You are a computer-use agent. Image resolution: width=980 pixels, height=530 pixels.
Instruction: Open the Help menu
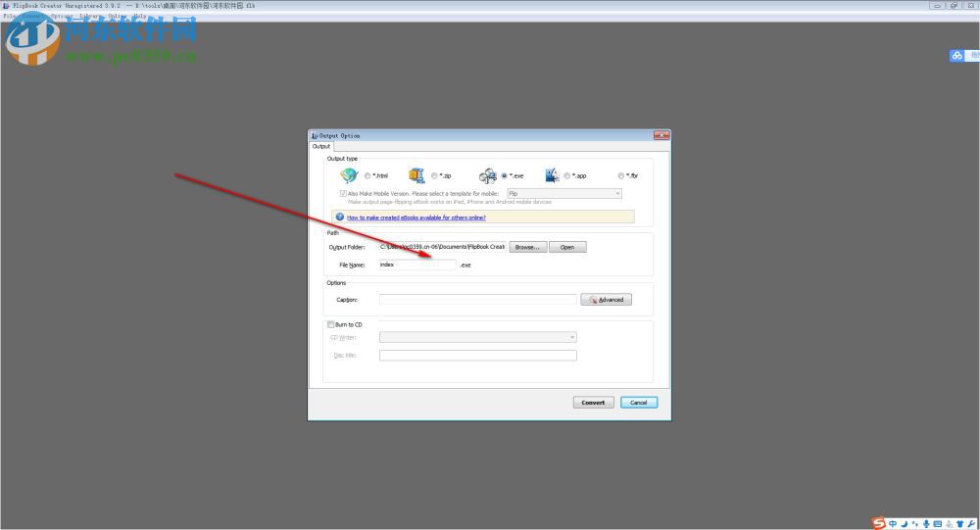coord(140,16)
